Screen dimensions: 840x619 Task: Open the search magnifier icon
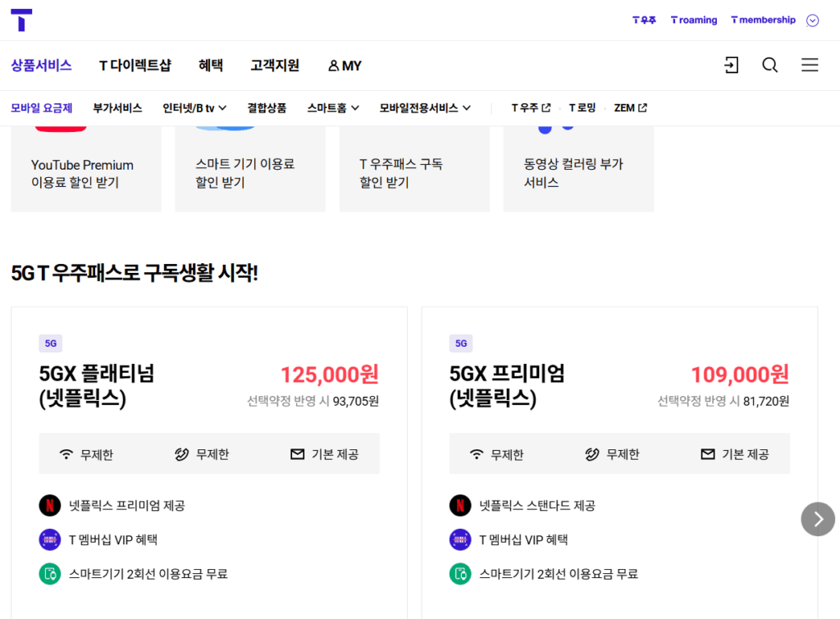coord(769,66)
